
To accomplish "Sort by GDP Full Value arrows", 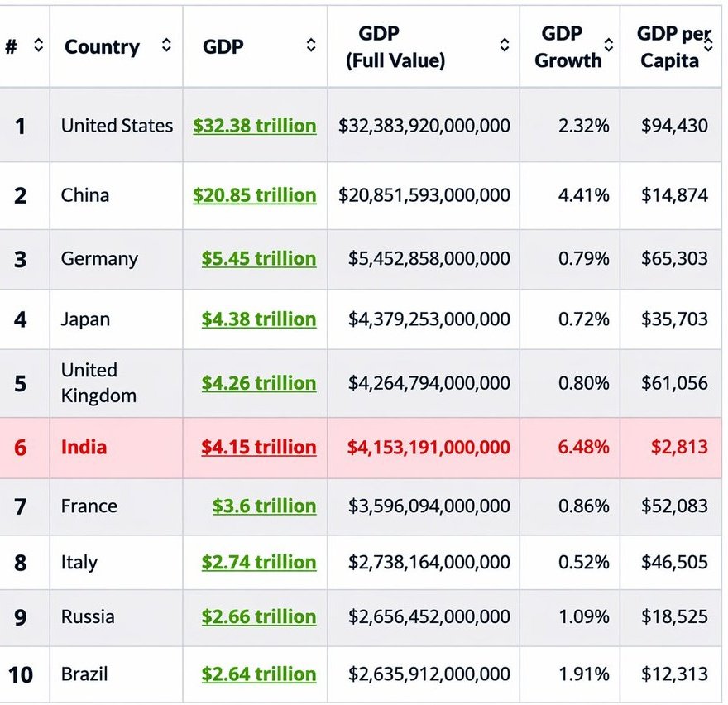I will pyautogui.click(x=504, y=45).
